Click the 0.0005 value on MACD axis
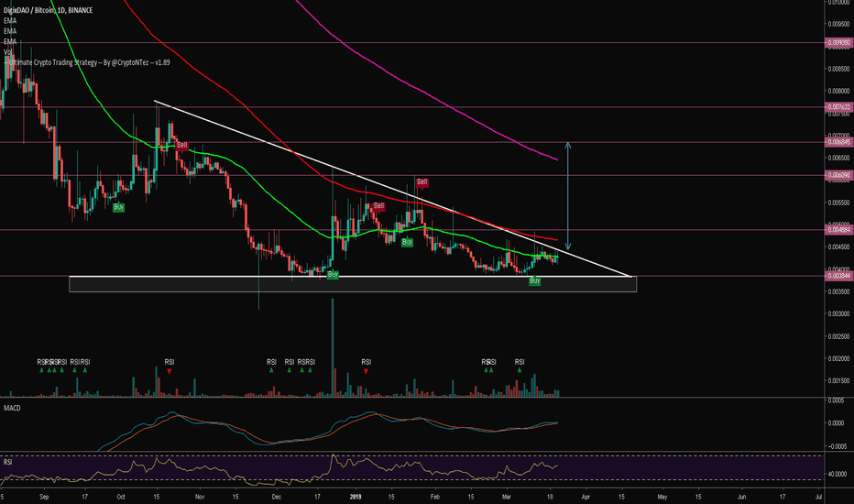The height and width of the screenshot is (504, 854). point(837,400)
